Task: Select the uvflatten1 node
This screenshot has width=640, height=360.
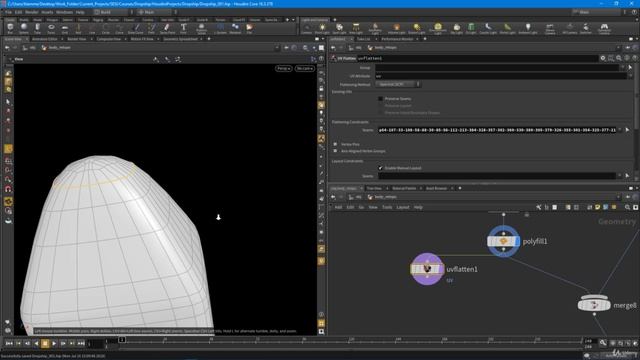Action: 427,269
